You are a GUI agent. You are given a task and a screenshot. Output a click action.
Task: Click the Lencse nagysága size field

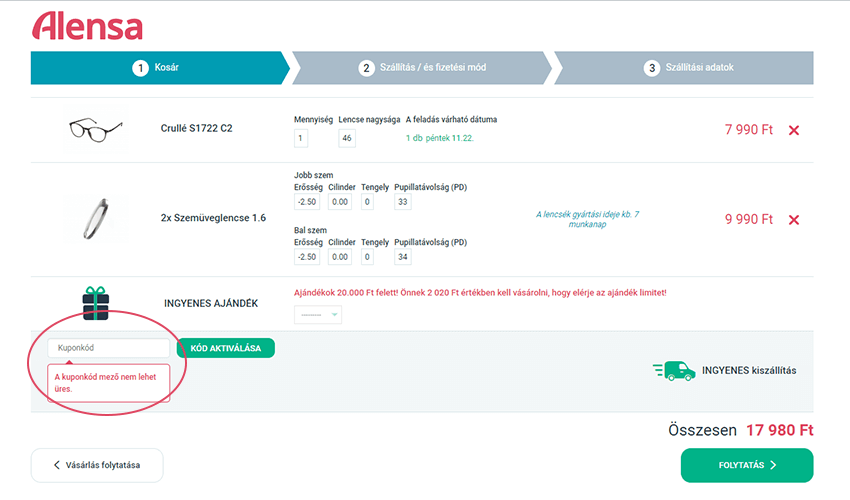[x=347, y=138]
